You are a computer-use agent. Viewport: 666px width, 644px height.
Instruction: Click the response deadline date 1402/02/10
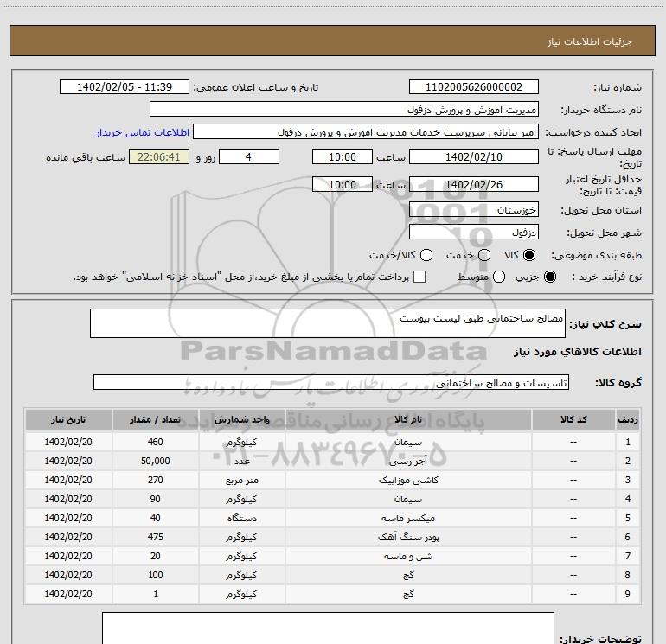tap(474, 156)
